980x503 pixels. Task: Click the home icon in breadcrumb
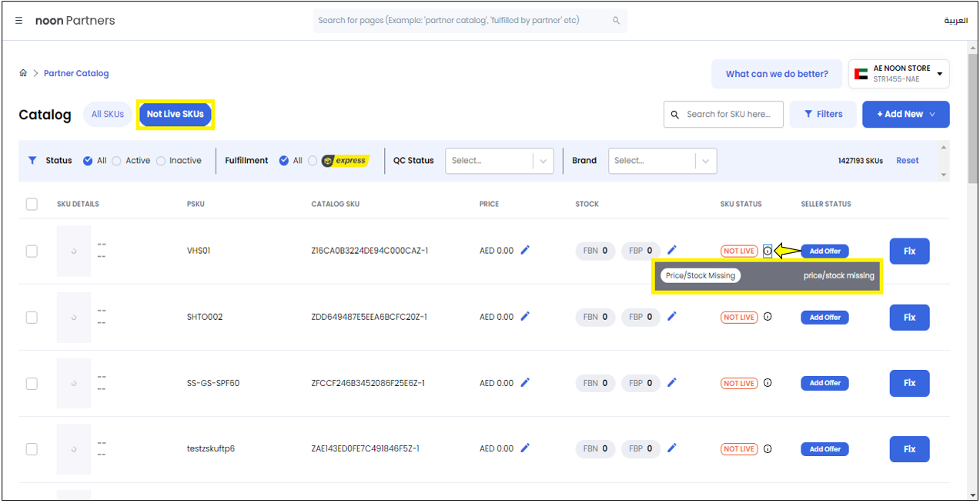23,73
